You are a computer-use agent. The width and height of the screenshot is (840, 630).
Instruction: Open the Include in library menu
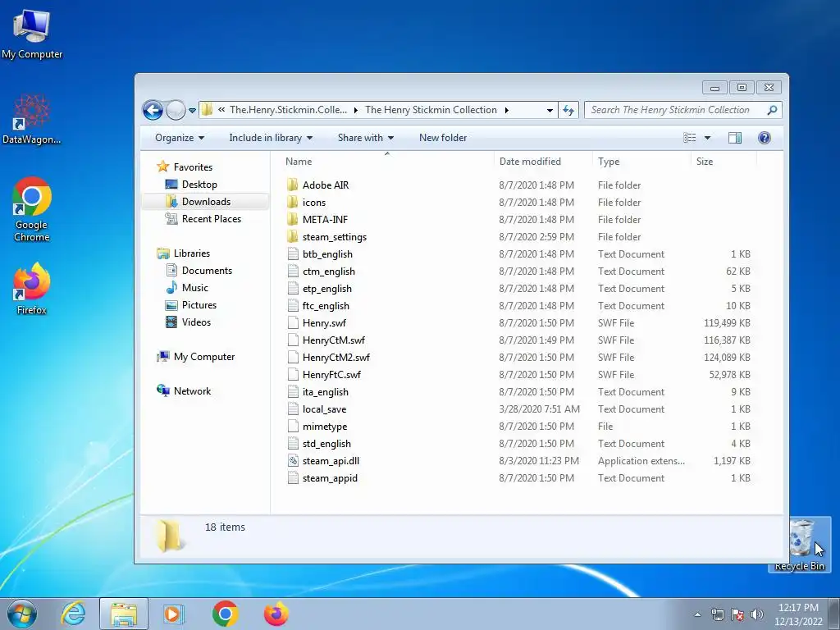[271, 138]
